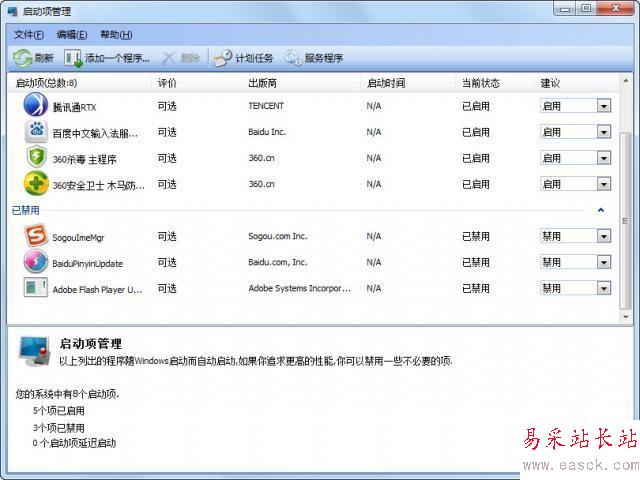640x480 pixels.
Task: Click the 百度中文输入法服务 entry name
Action: click(95, 133)
